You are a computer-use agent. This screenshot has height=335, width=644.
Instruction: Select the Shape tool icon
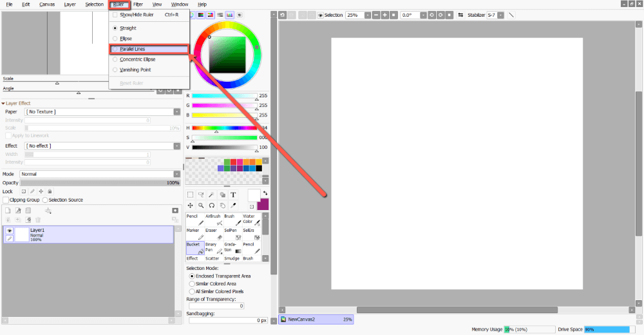(x=222, y=195)
